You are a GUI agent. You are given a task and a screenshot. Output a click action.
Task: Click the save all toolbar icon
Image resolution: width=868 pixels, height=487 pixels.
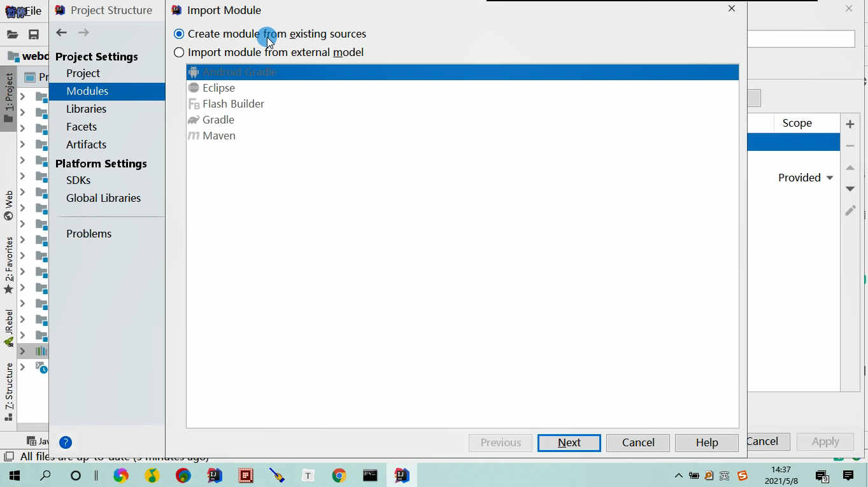click(34, 34)
